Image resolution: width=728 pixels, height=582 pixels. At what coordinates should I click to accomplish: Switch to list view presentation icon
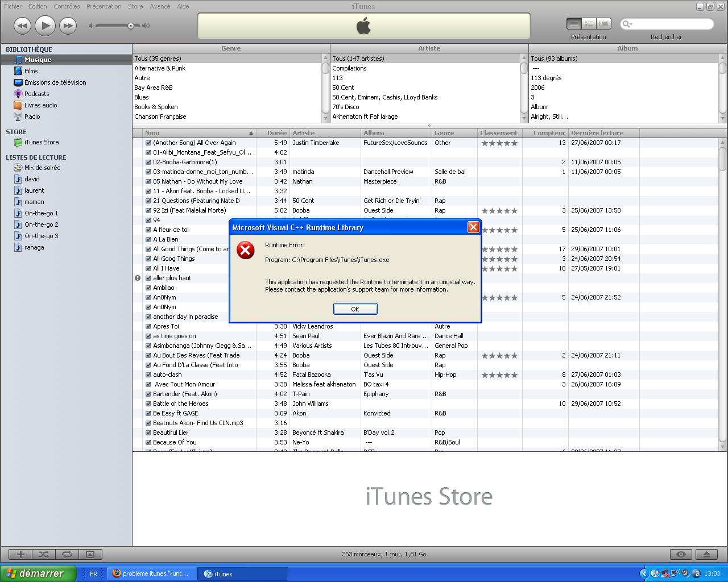(574, 24)
